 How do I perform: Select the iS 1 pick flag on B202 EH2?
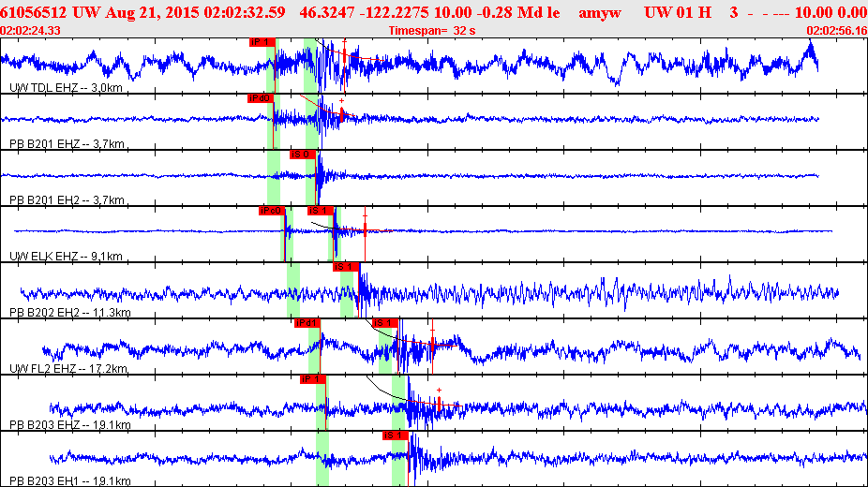[346, 267]
